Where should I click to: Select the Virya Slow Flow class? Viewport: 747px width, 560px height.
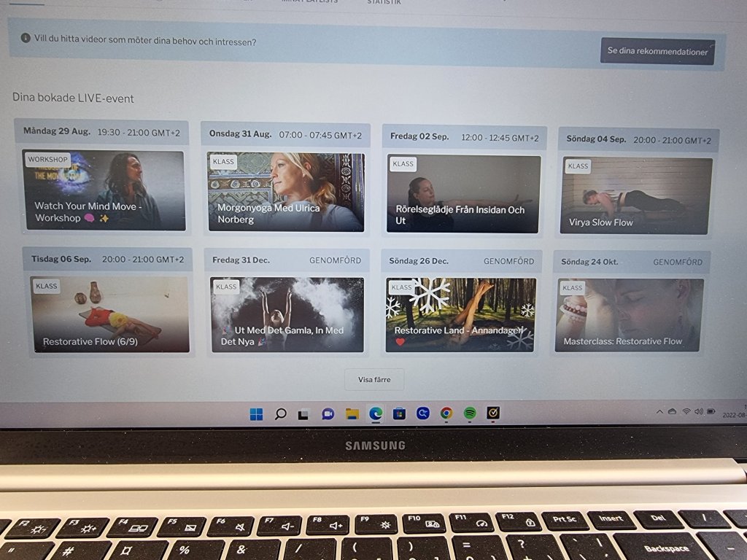click(635, 196)
